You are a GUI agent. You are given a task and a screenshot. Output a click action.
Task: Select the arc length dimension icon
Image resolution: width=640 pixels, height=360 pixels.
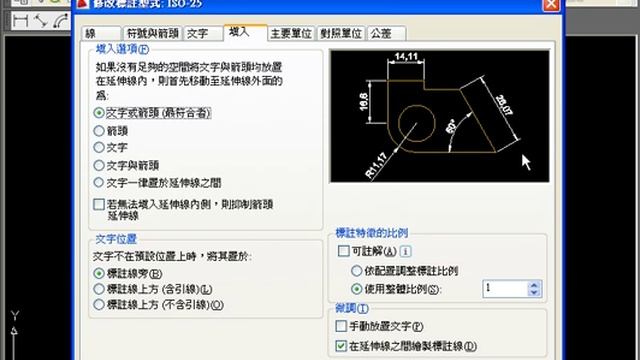click(61, 20)
